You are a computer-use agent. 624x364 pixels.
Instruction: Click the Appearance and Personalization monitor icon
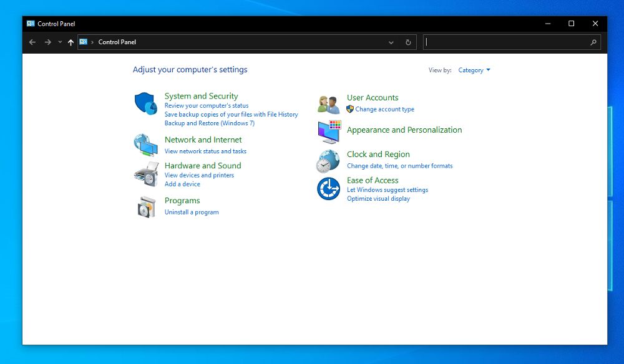pyautogui.click(x=328, y=132)
